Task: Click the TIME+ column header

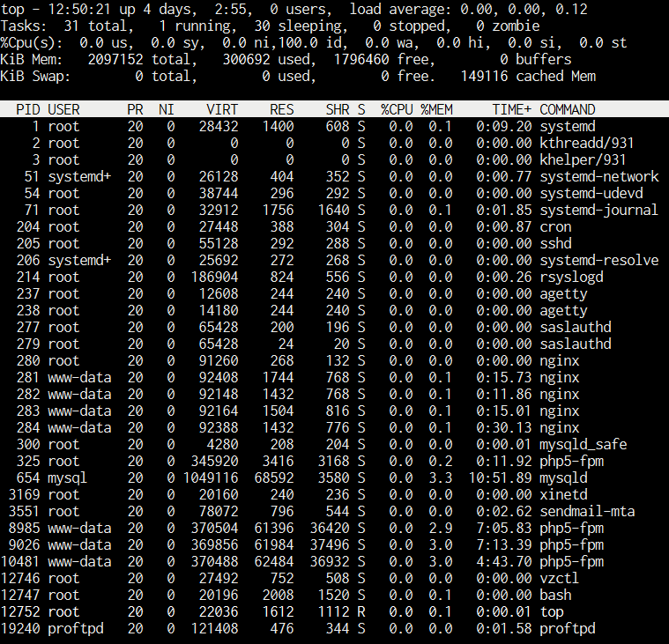Action: pos(511,109)
